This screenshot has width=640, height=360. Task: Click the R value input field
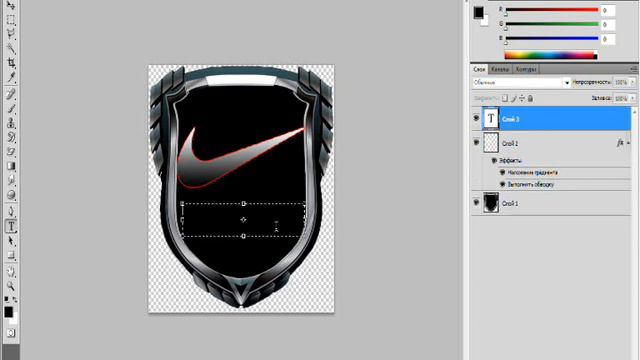[608, 10]
